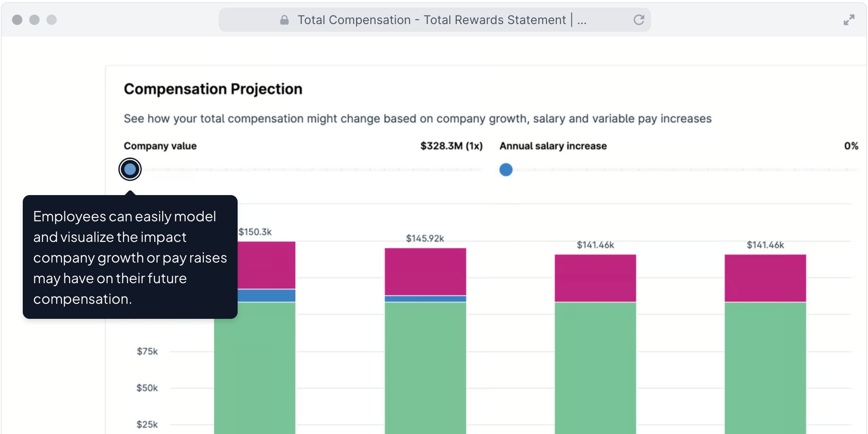Select the Company value slider handle
The image size is (868, 434).
coord(130,169)
